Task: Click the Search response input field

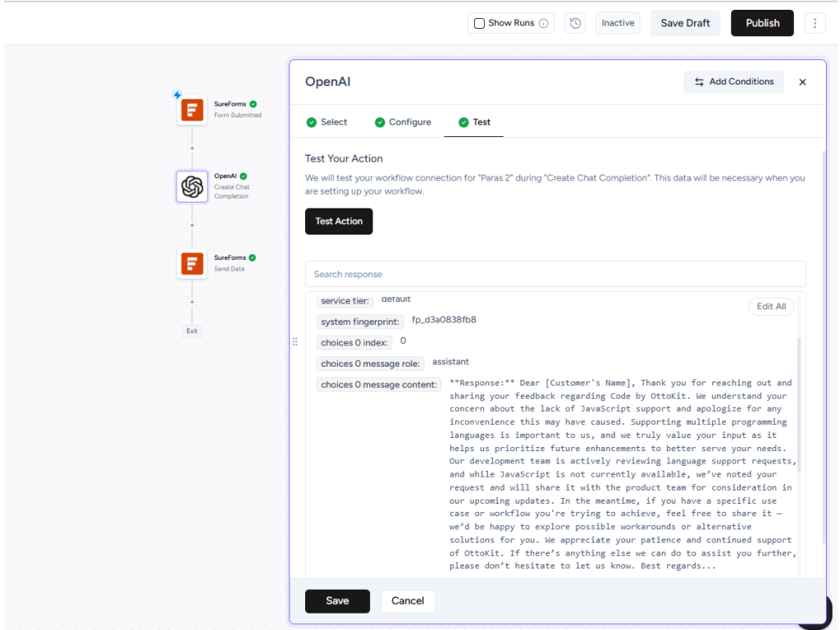Action: point(555,274)
